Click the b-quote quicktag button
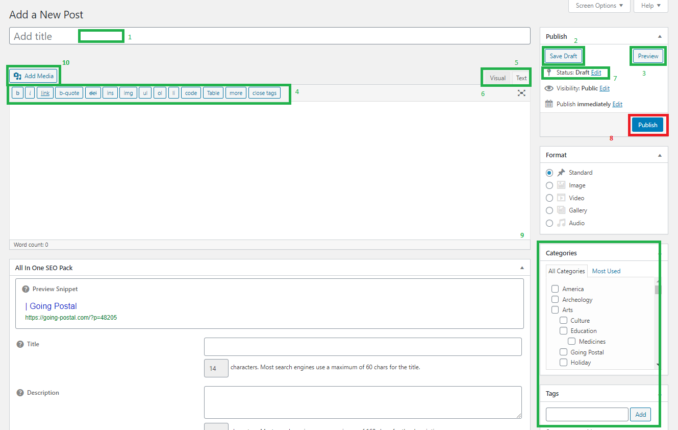This screenshot has height=430, width=678. pyautogui.click(x=69, y=93)
